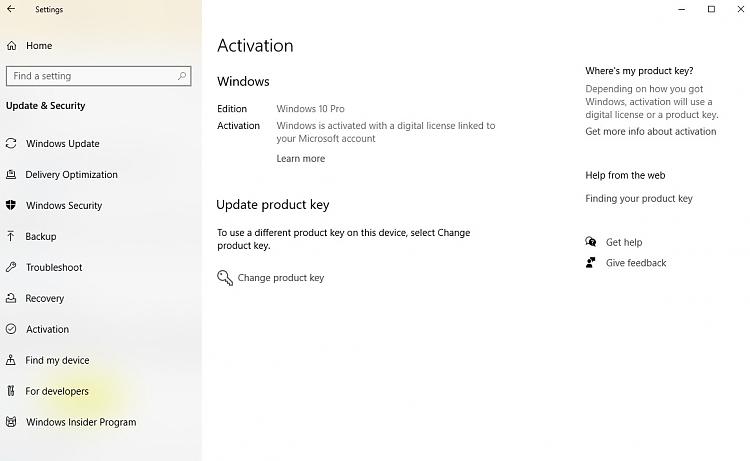The width and height of the screenshot is (750, 461).
Task: Click the Get help link
Action: (x=624, y=242)
